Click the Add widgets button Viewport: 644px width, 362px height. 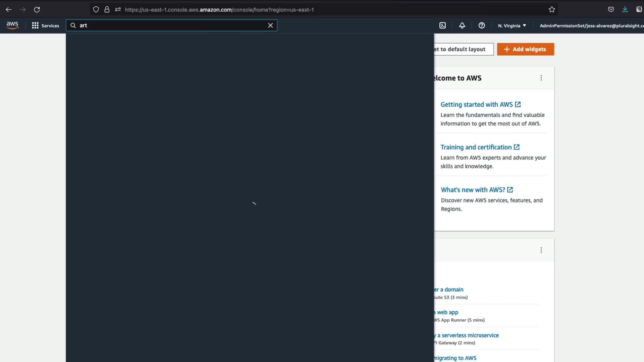525,49
